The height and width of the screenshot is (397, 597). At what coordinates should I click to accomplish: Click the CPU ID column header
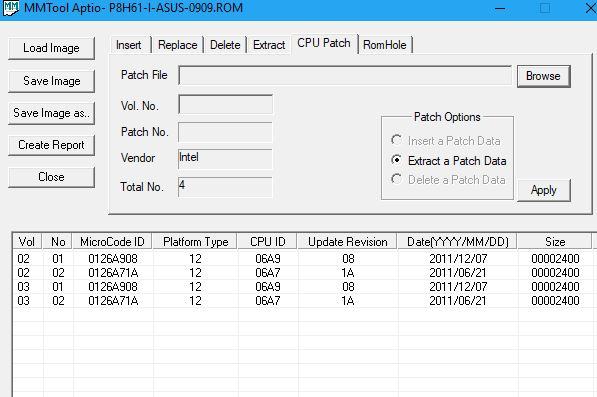coord(268,242)
